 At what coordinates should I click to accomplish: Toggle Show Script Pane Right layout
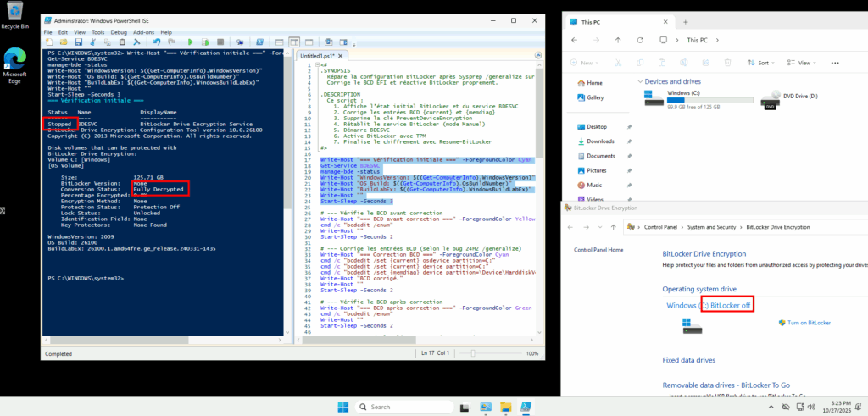pos(294,42)
